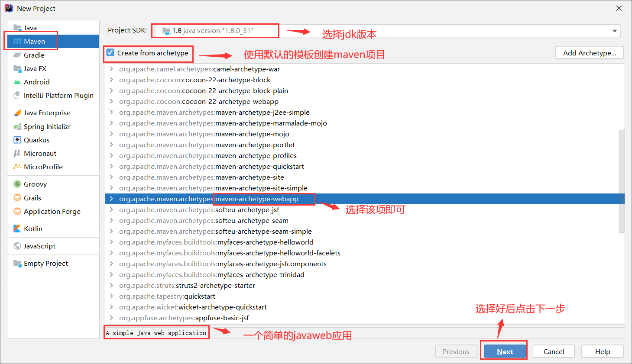The image size is (632, 364).
Task: Select cocoon-22-archetype-block-plain archetype text
Action: pyautogui.click(x=235, y=90)
